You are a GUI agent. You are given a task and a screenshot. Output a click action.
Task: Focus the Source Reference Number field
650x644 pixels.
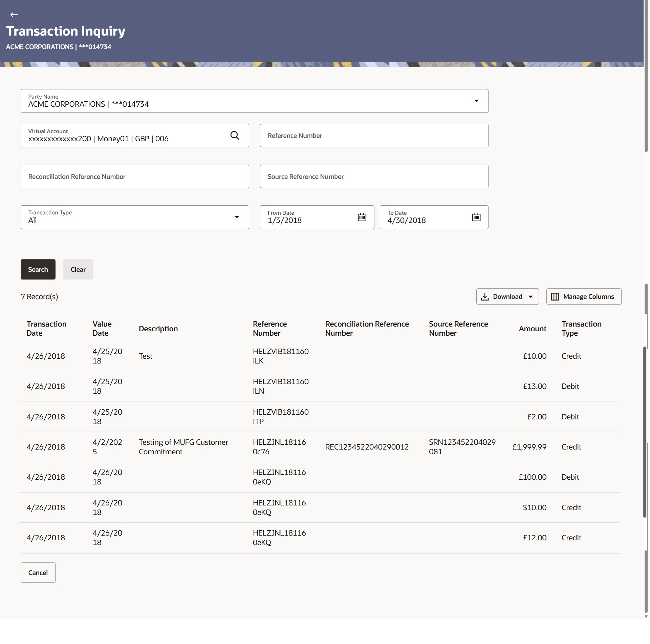pos(374,176)
